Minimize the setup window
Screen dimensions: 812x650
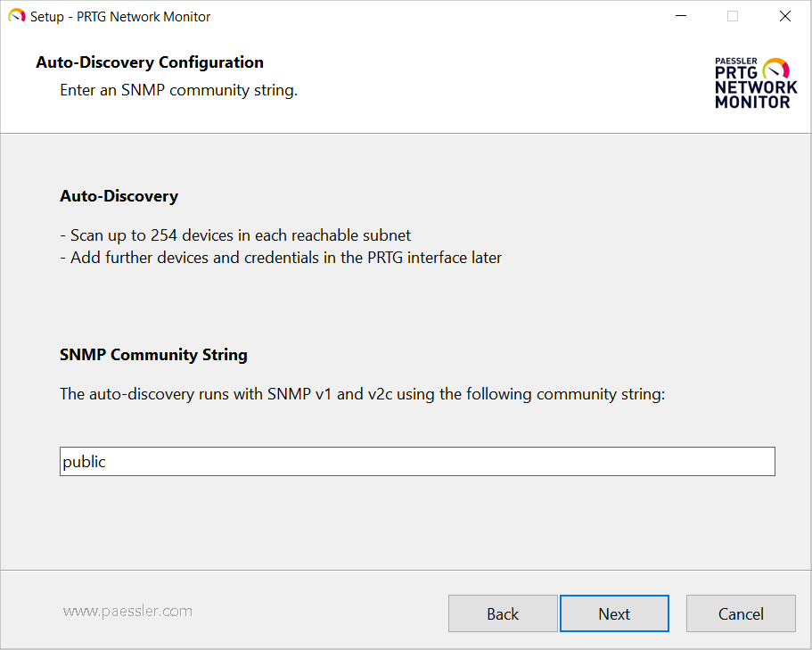680,16
